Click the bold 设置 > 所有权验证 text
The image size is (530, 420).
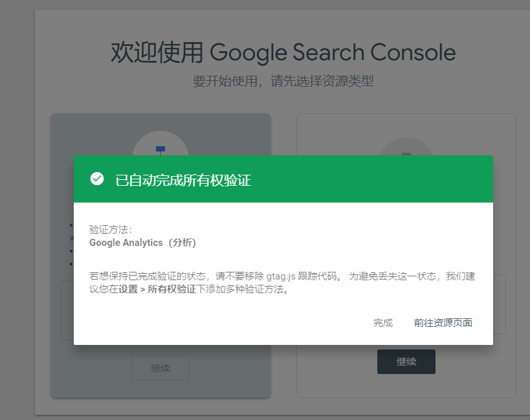(x=157, y=289)
